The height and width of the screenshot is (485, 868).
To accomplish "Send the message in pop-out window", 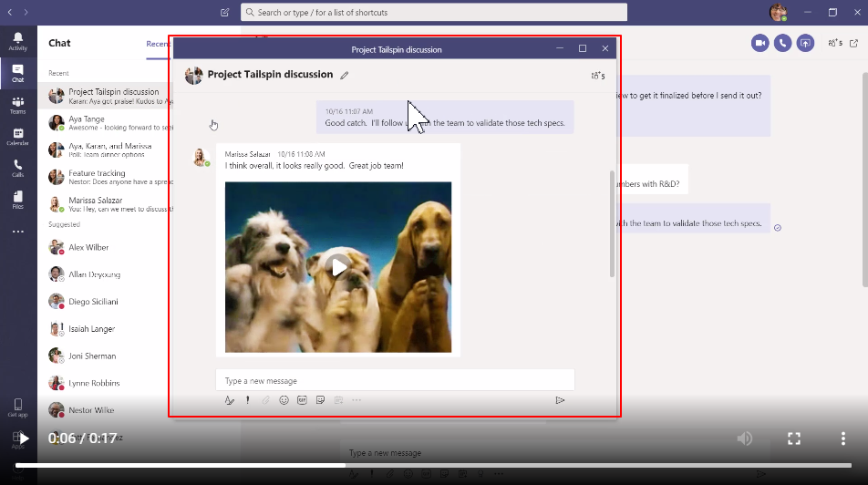I will tap(560, 400).
